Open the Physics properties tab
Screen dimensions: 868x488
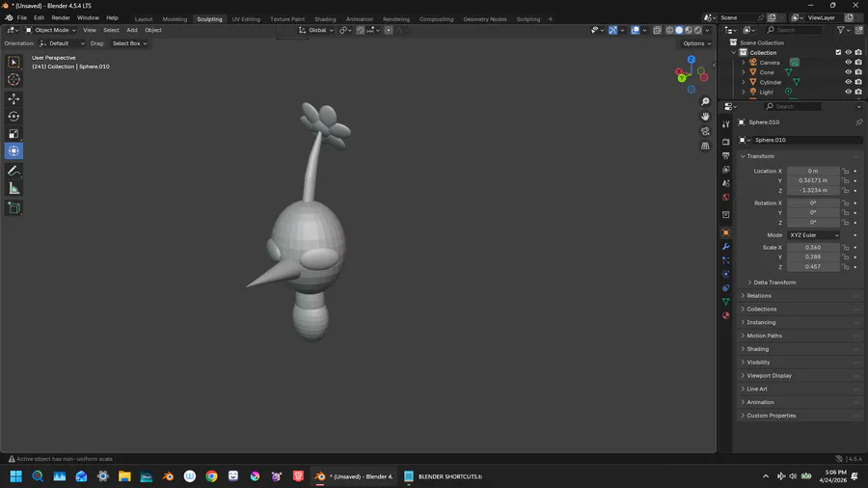click(x=725, y=274)
